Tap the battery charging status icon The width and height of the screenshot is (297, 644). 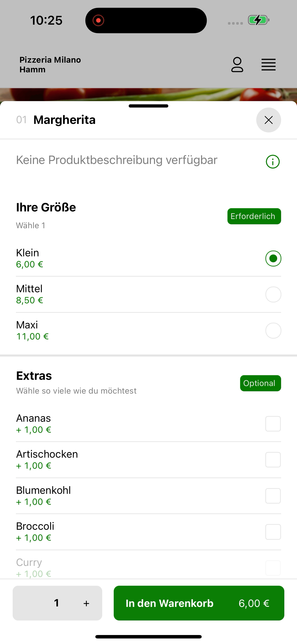[259, 20]
